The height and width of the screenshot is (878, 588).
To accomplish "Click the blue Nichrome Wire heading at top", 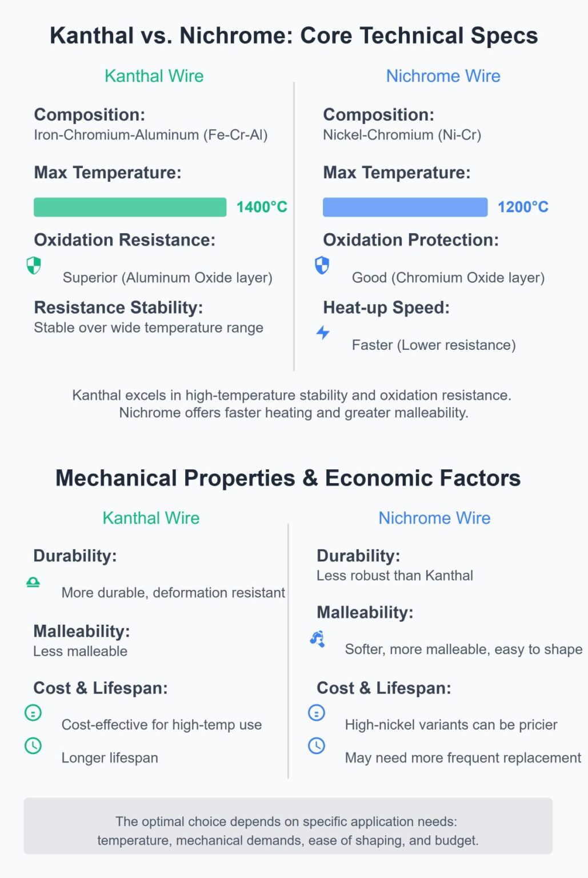I will click(x=443, y=76).
